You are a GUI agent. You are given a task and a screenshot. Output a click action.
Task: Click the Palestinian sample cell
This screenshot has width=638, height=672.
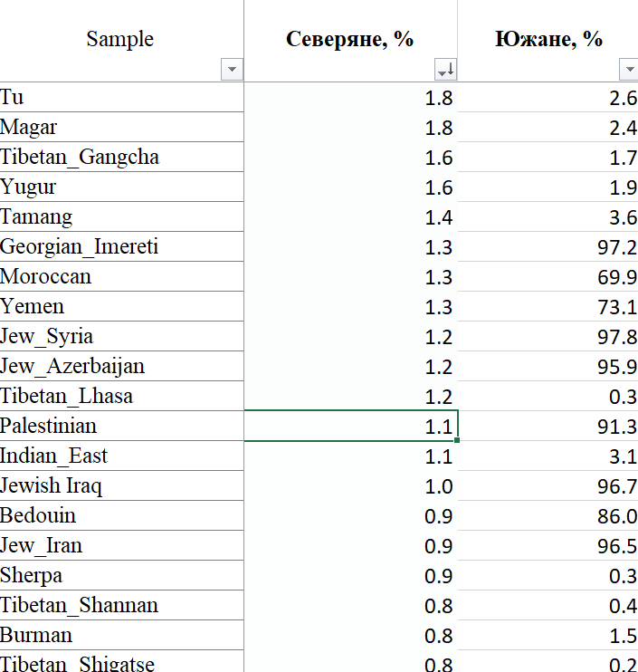coord(121,426)
